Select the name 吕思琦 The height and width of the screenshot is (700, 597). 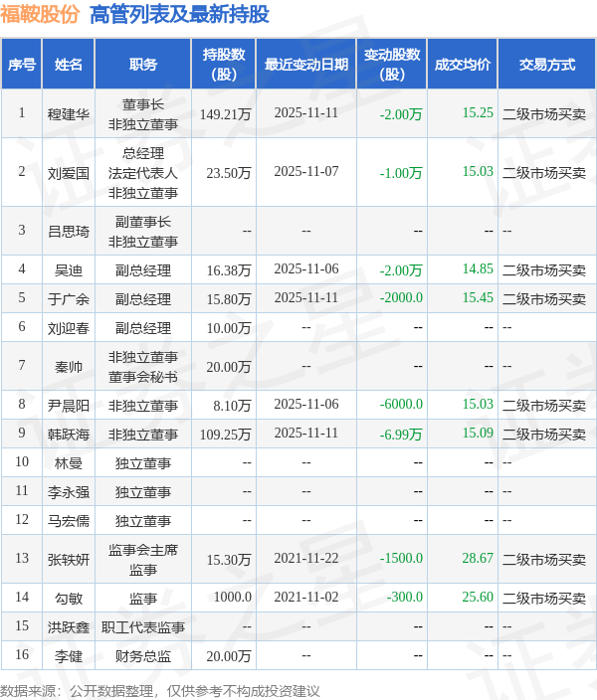coord(69,232)
